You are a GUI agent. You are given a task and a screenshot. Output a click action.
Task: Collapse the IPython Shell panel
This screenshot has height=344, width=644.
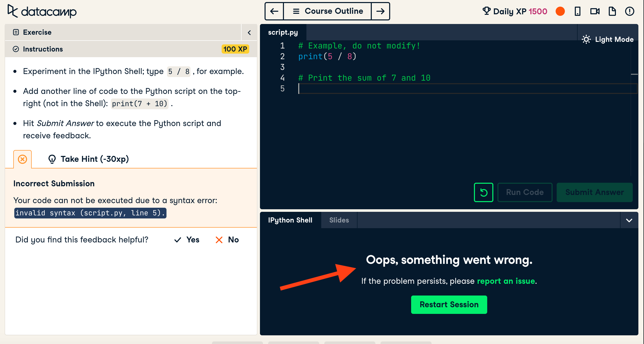point(629,220)
